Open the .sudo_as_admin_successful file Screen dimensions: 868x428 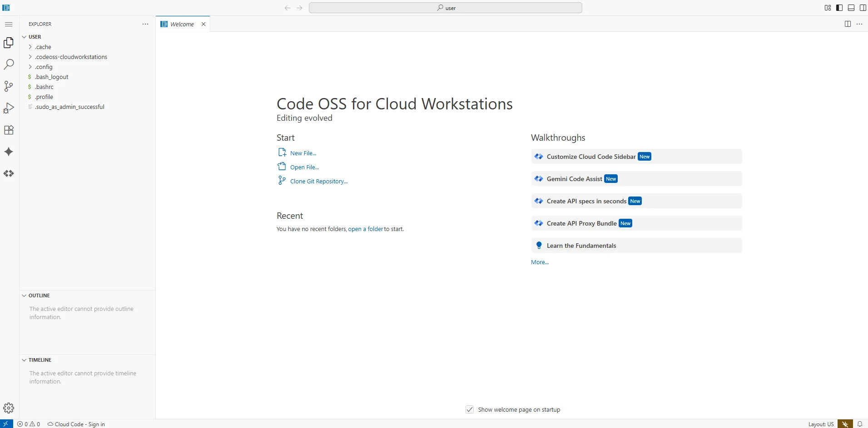point(87,107)
